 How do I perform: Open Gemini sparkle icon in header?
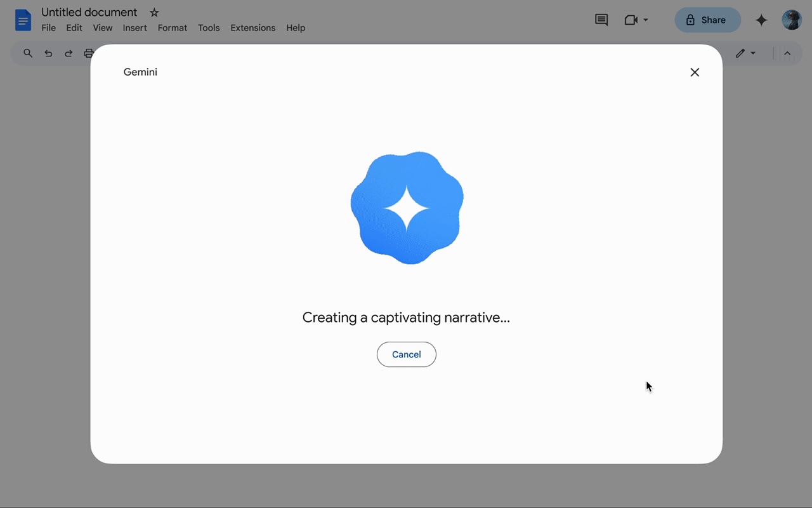tap(761, 20)
